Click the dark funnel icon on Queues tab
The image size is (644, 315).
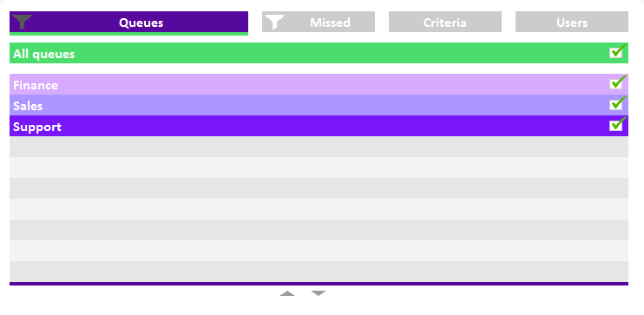(22, 22)
